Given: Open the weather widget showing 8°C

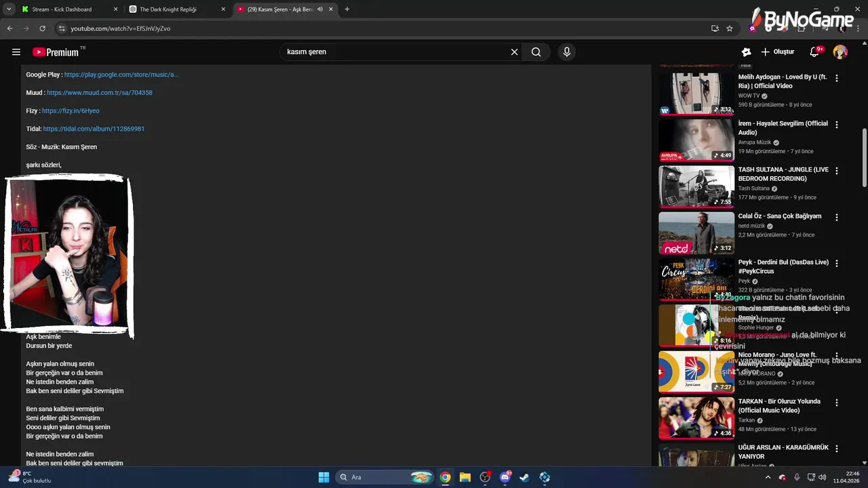Looking at the screenshot, I should click(x=29, y=477).
